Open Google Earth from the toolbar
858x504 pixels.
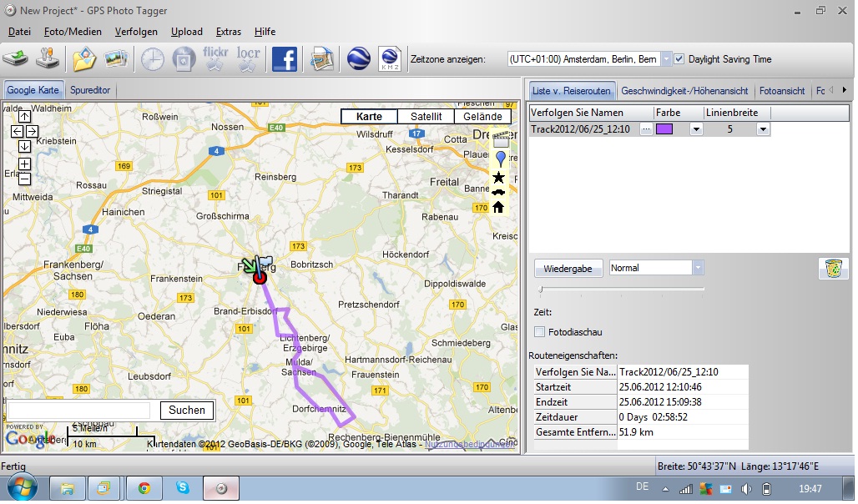click(358, 59)
